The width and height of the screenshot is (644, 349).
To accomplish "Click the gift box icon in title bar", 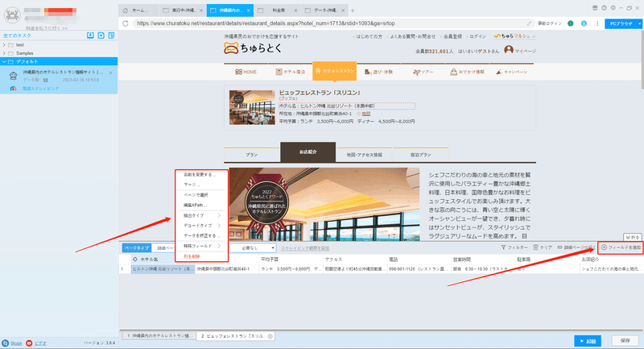I will coord(595,8).
